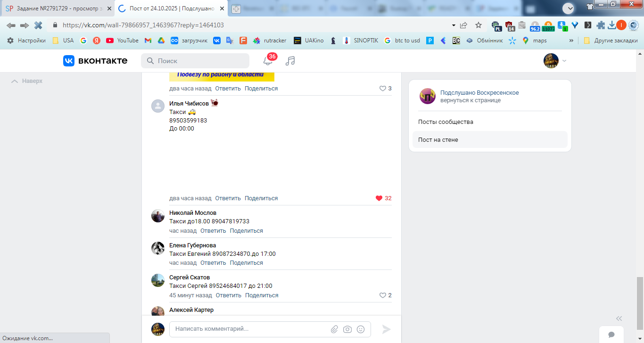Open the Extensions puzzle piece menu
644x343 pixels.
tap(601, 25)
